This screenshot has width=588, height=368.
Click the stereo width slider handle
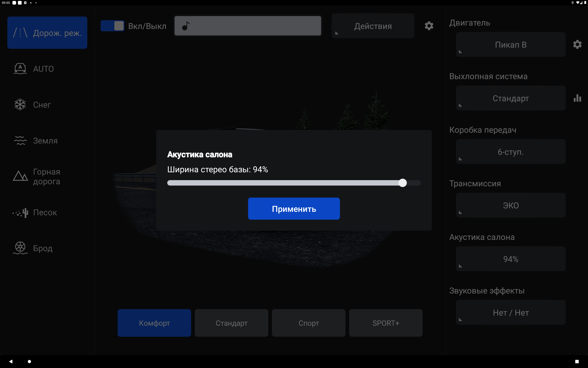tap(403, 183)
